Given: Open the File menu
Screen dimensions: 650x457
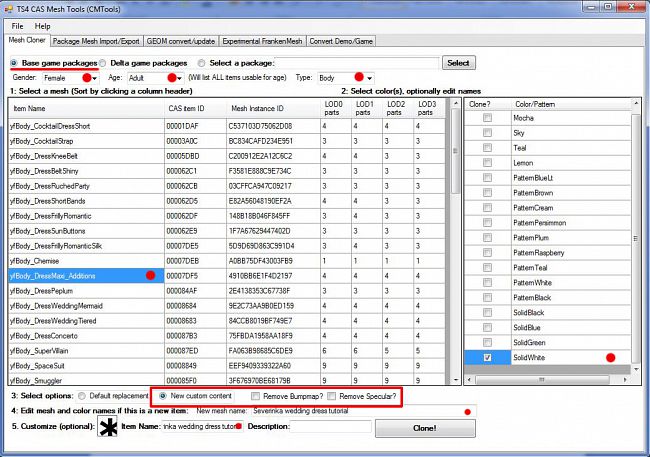Looking at the screenshot, I should pos(17,25).
